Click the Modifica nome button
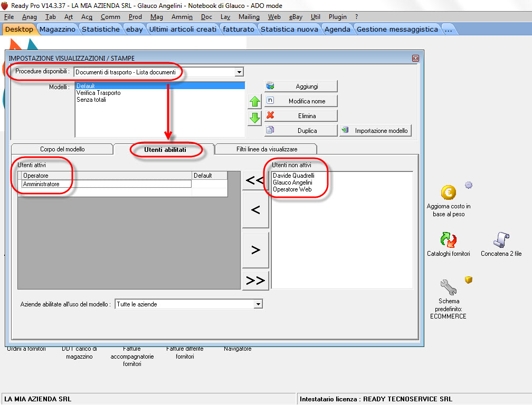 pyautogui.click(x=301, y=101)
